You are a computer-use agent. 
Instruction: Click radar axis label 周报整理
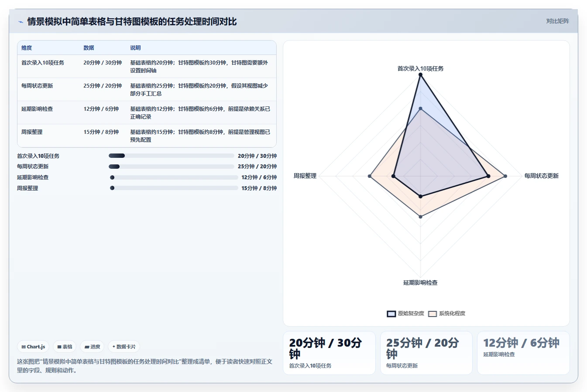tap(305, 176)
